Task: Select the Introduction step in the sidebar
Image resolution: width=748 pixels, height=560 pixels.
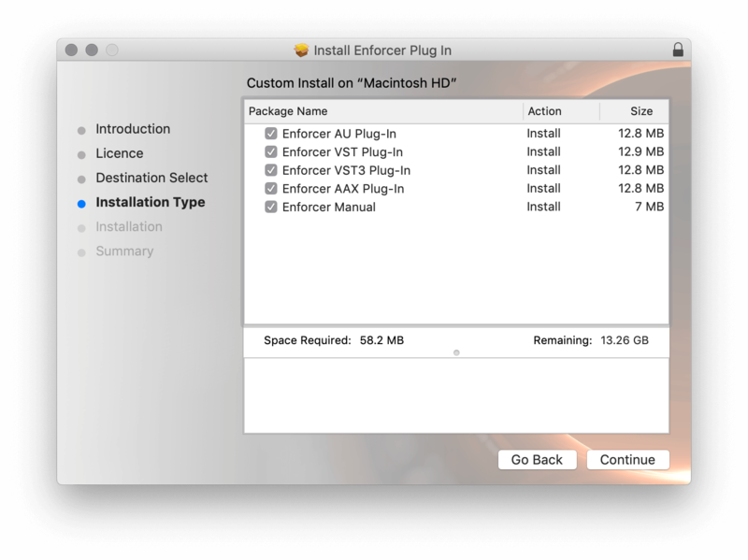Action: point(133,129)
